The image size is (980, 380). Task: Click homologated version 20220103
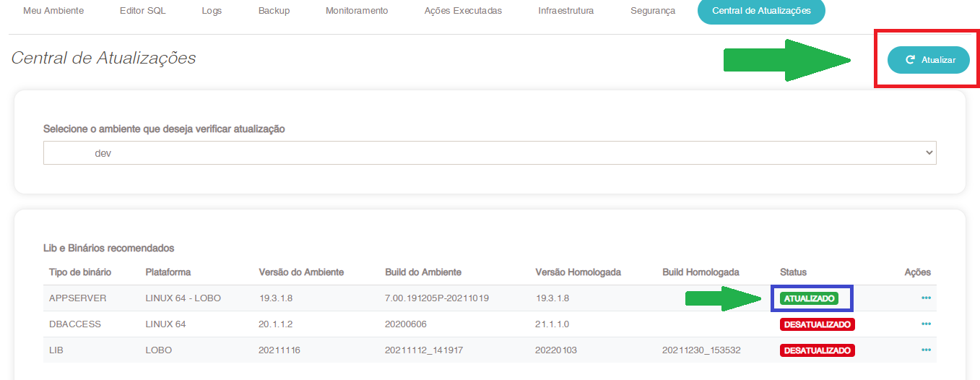click(x=556, y=350)
